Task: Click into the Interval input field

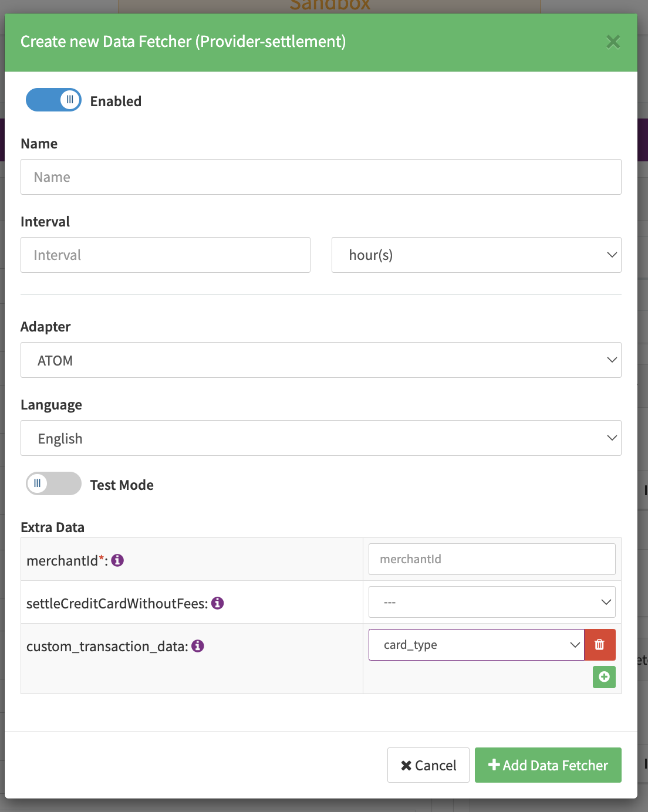Action: 165,255
